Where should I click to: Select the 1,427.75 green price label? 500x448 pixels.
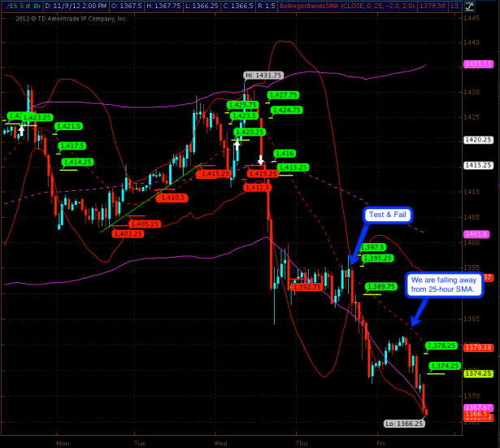pyautogui.click(x=283, y=95)
